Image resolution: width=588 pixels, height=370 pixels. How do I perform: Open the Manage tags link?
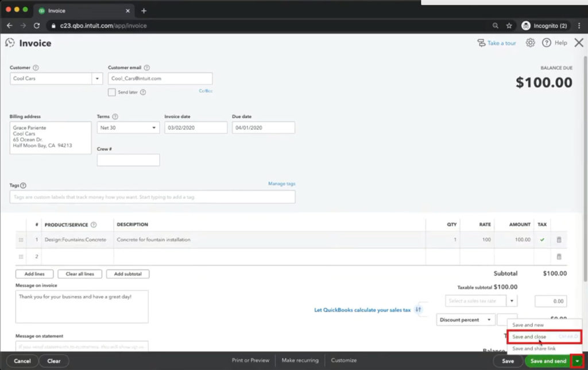(x=281, y=184)
